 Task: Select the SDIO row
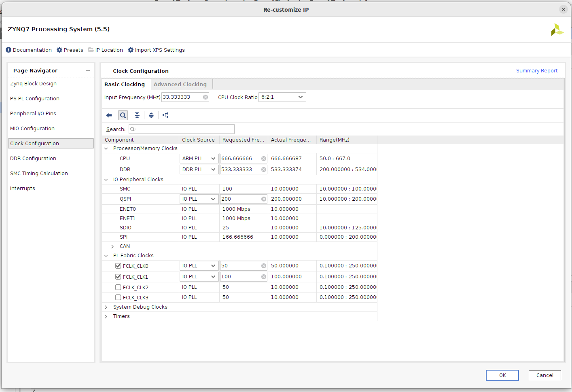tap(239, 228)
